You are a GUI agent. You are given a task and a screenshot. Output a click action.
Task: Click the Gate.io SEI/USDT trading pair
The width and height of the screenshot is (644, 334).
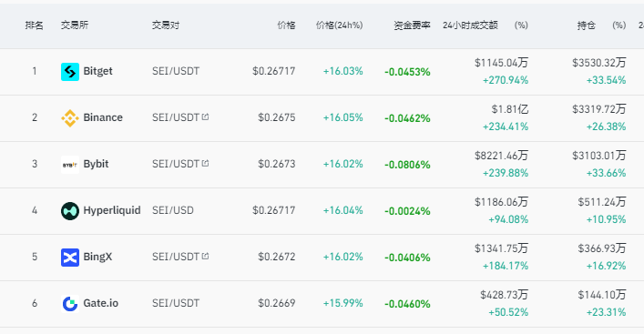176,303
